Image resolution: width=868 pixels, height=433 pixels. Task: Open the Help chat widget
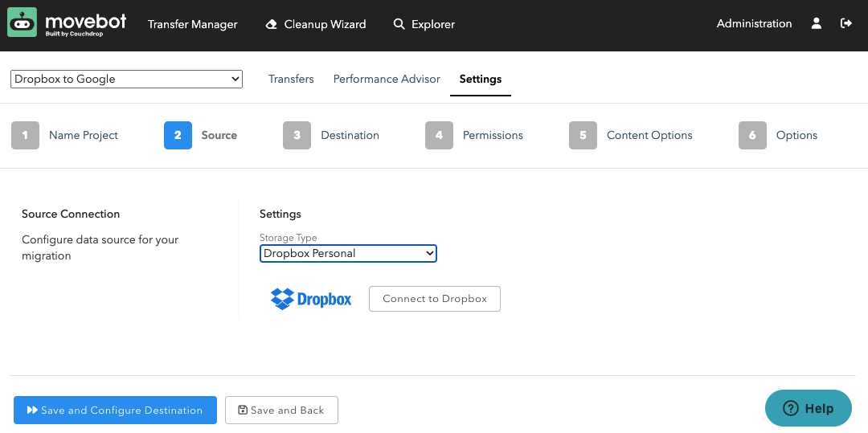pos(808,408)
